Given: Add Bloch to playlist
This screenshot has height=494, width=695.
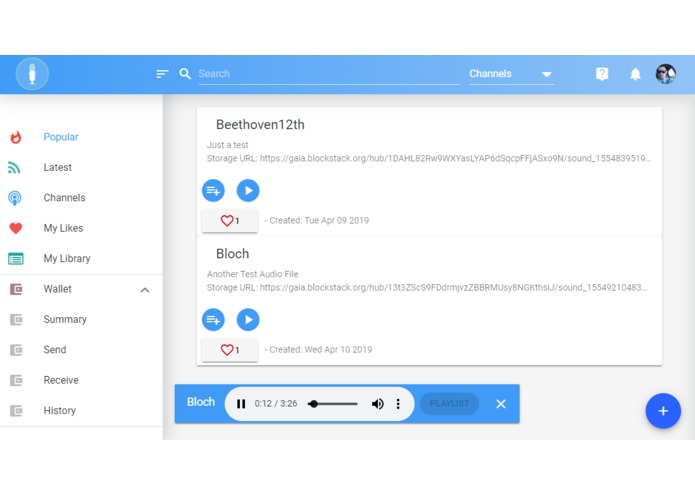Looking at the screenshot, I should point(213,319).
